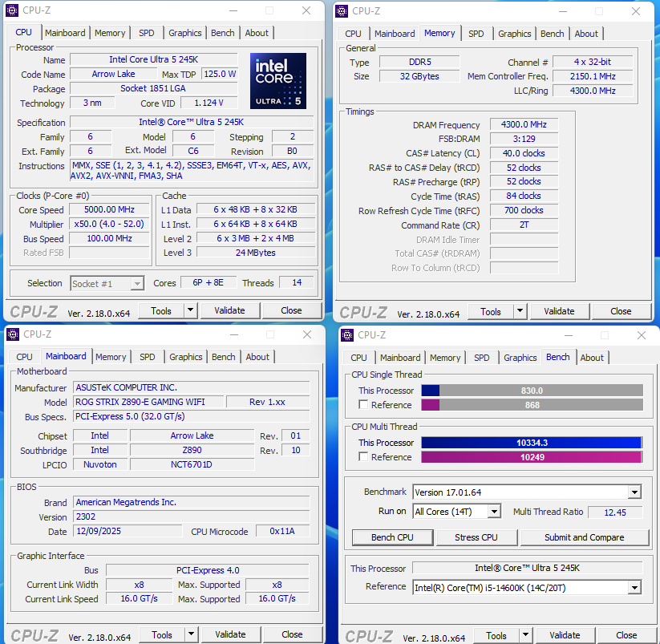
Task: Click CPU-Z app icon in Mainboard window title
Action: (12, 334)
